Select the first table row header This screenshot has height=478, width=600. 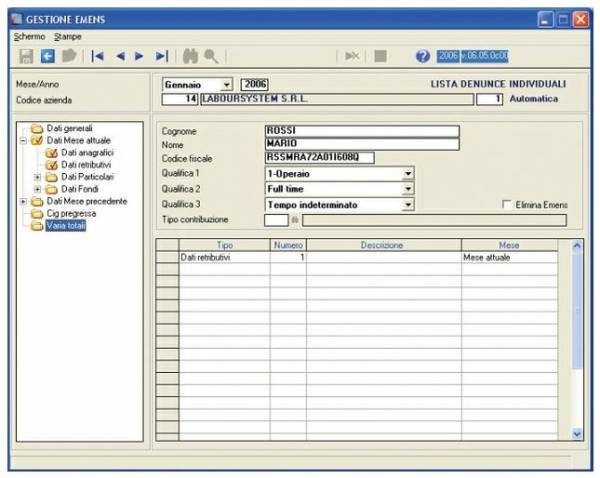(x=168, y=258)
